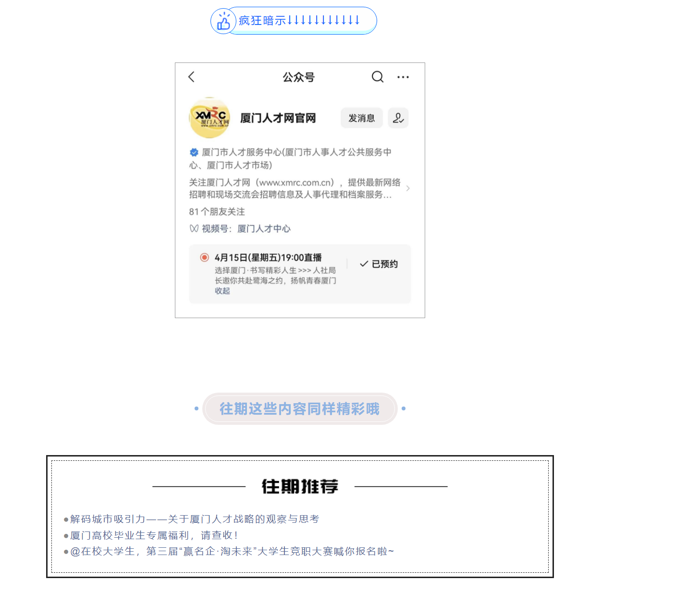Open article 厦门高校毕业生专属福利
Image resolution: width=700 pixels, height=605 pixels.
point(154,535)
